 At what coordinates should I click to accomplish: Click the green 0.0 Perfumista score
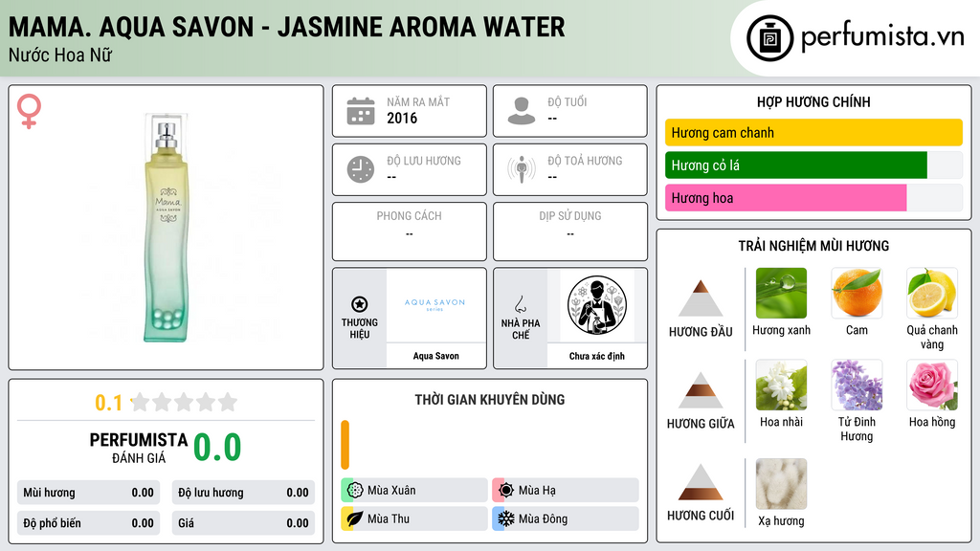(x=217, y=447)
